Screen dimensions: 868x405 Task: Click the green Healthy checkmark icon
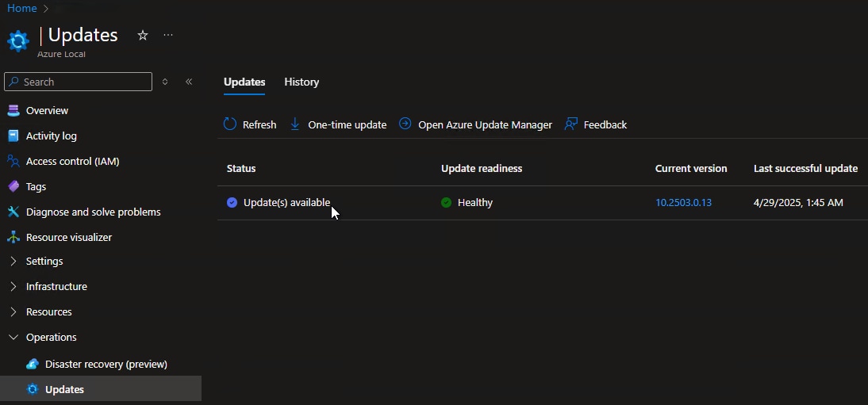click(x=446, y=203)
